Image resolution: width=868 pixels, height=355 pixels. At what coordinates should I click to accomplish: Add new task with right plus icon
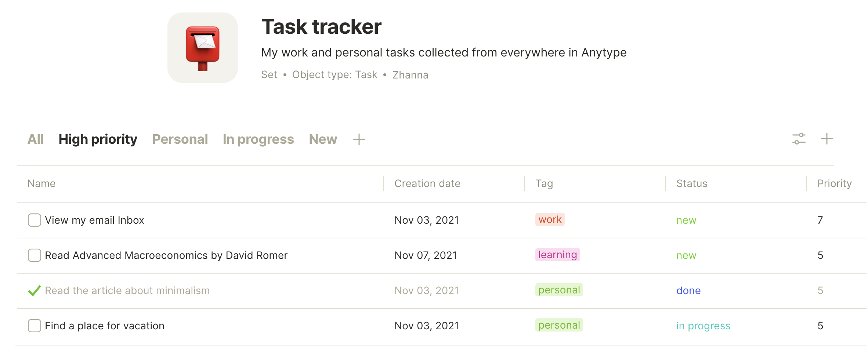tap(827, 139)
